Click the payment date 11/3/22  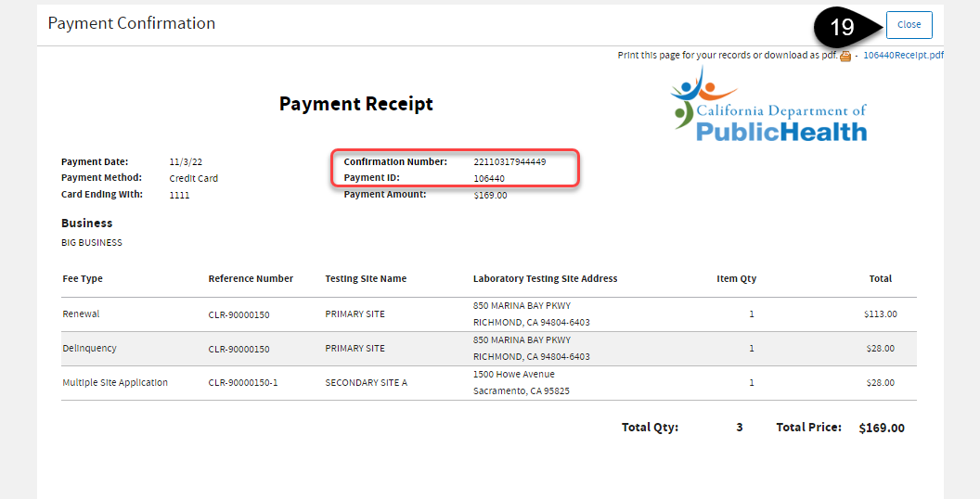coord(186,161)
